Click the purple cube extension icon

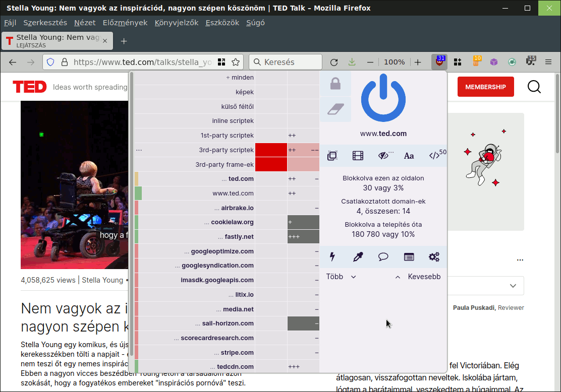(494, 62)
